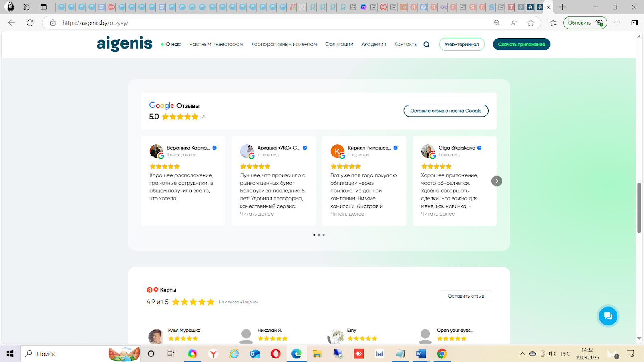Viewport: 644px width, 362px height.
Task: Show next Google reviews with arrow
Action: coord(497,181)
